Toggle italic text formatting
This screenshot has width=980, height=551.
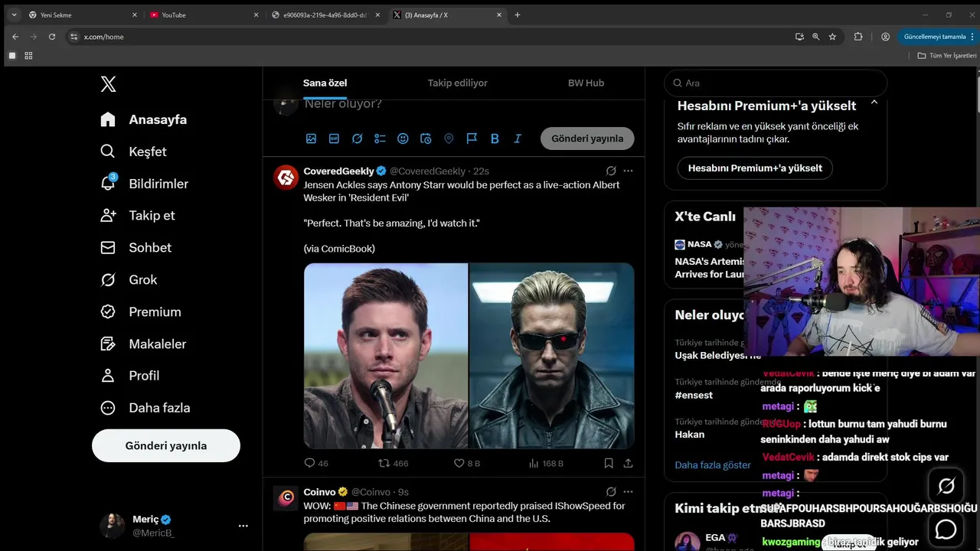click(518, 139)
